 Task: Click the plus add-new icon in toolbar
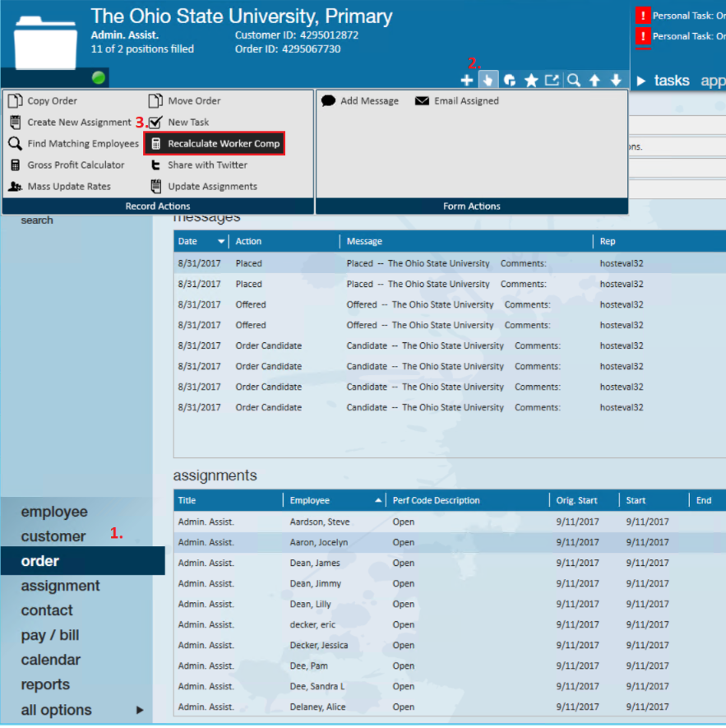pos(466,81)
